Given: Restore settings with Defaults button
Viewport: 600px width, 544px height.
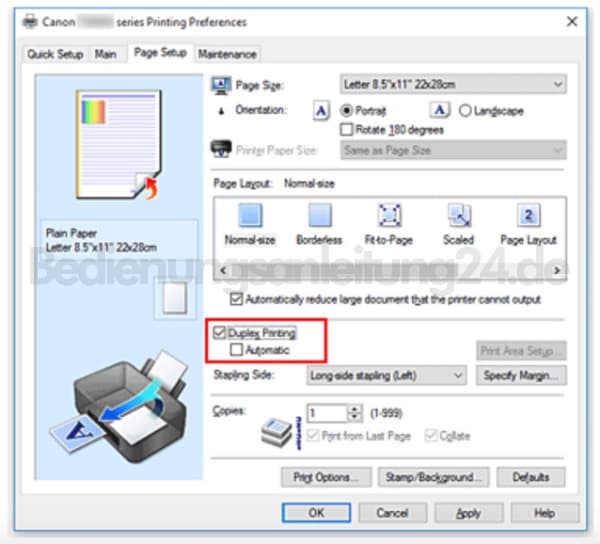Looking at the screenshot, I should click(531, 477).
